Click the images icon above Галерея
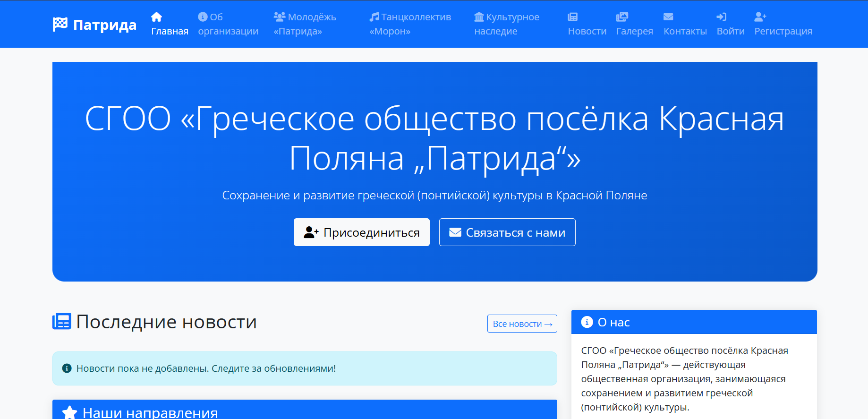The height and width of the screenshot is (419, 868). (622, 17)
